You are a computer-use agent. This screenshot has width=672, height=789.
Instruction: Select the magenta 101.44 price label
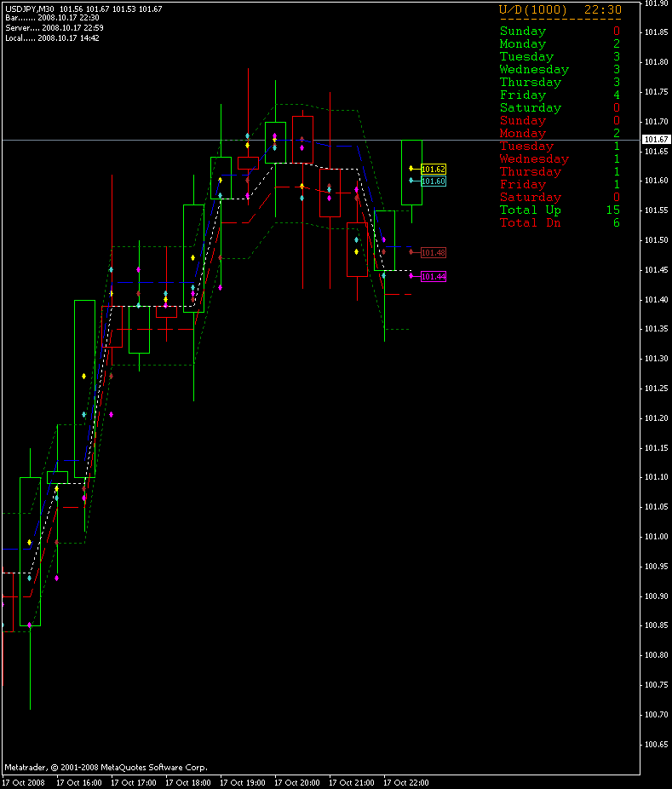(x=433, y=276)
